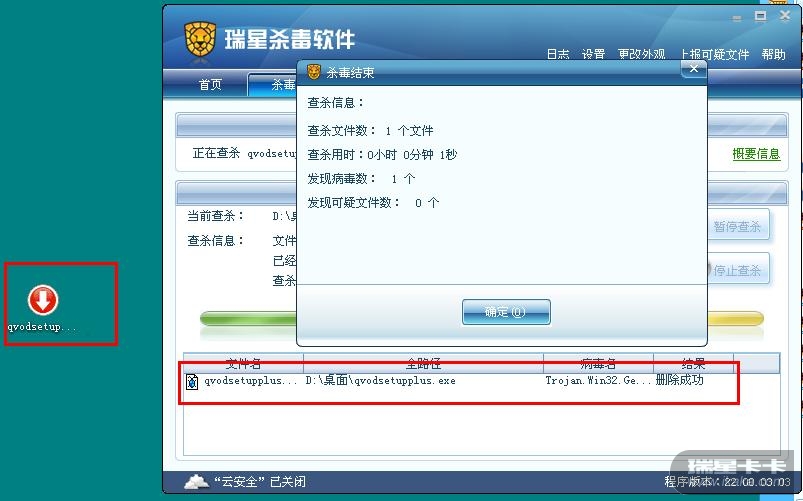
Task: Click the Rising lion shield logo
Action: [200, 39]
